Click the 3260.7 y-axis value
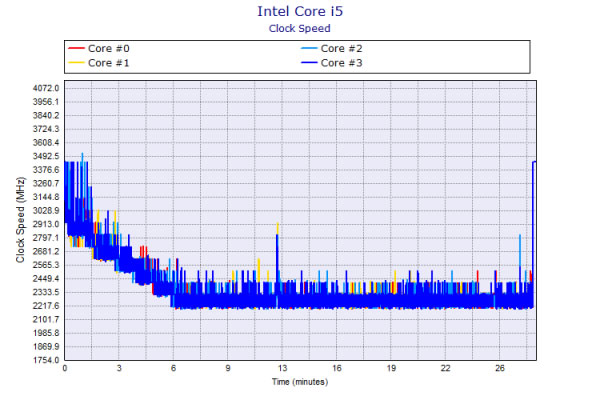The width and height of the screenshot is (600, 400). [x=46, y=183]
